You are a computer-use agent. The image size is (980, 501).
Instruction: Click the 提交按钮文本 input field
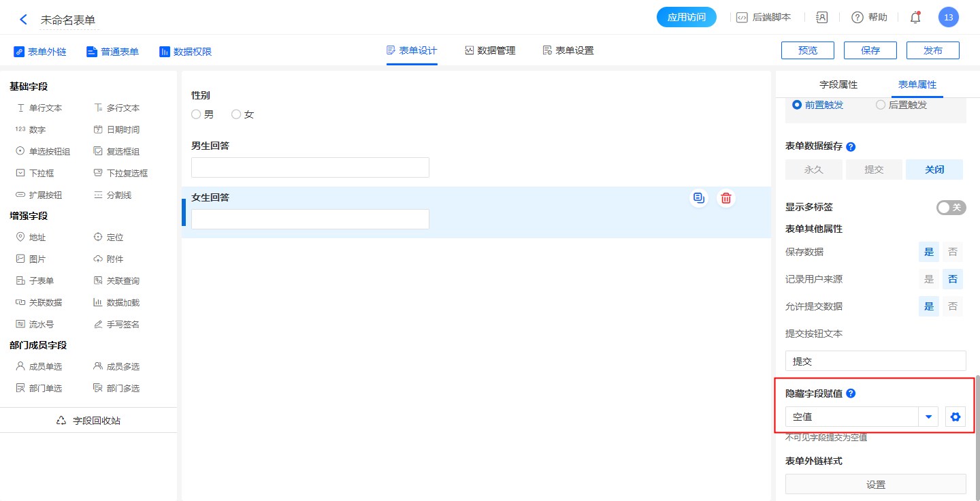[875, 361]
